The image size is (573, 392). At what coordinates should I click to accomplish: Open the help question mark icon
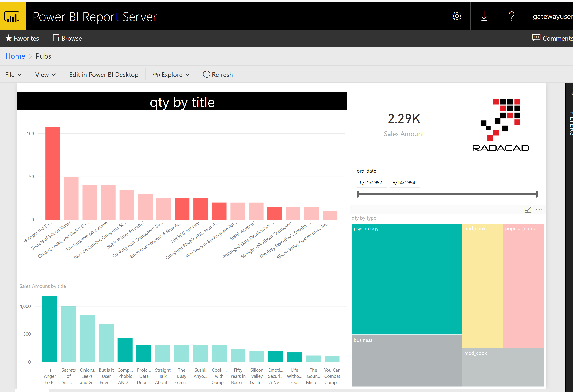click(x=512, y=16)
